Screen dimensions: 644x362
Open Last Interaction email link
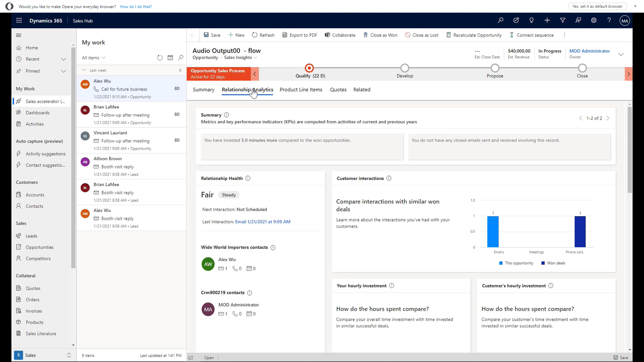click(263, 222)
